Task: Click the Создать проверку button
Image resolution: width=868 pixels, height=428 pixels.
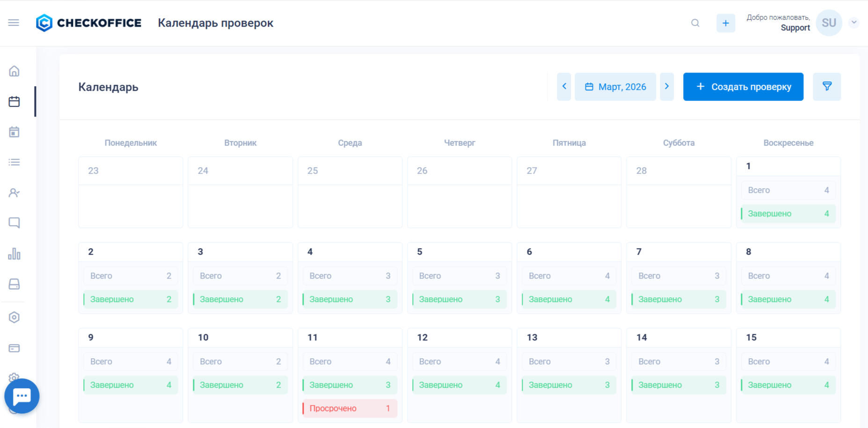Action: tap(743, 87)
